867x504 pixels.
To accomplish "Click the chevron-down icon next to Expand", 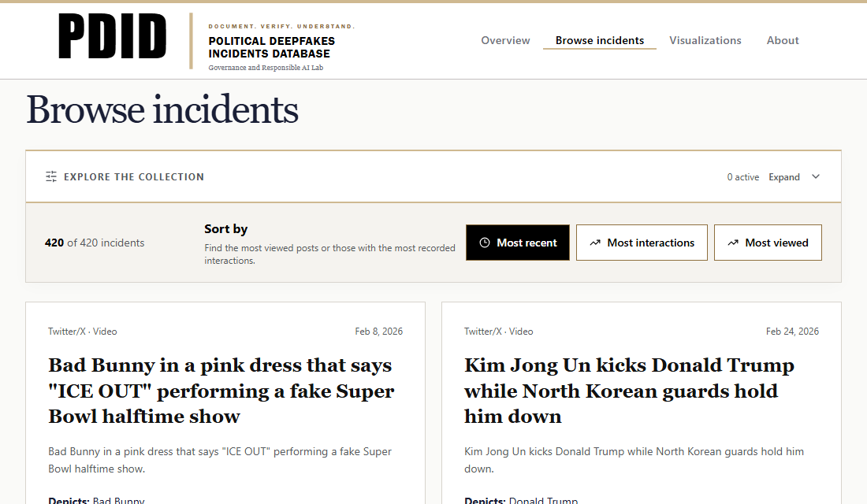I will coord(816,177).
